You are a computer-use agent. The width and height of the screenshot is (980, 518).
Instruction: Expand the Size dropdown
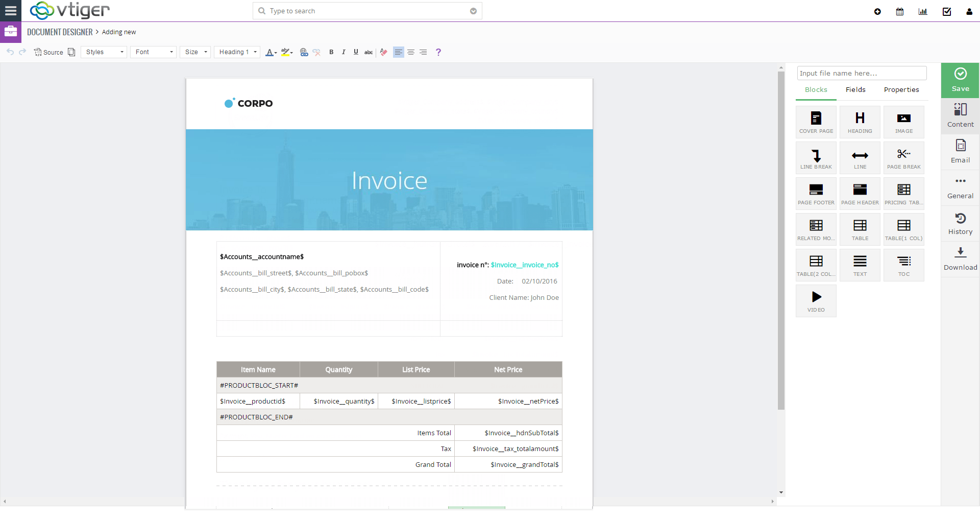(195, 52)
